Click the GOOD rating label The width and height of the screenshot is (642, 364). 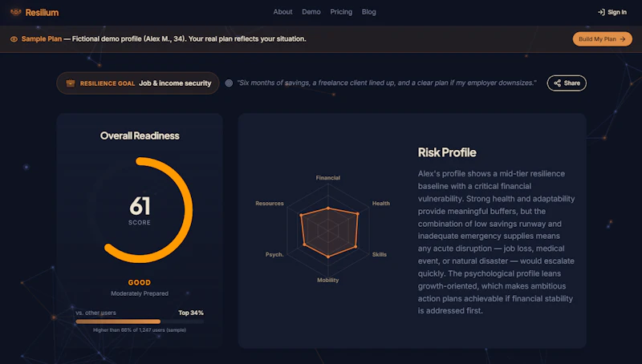tap(140, 282)
